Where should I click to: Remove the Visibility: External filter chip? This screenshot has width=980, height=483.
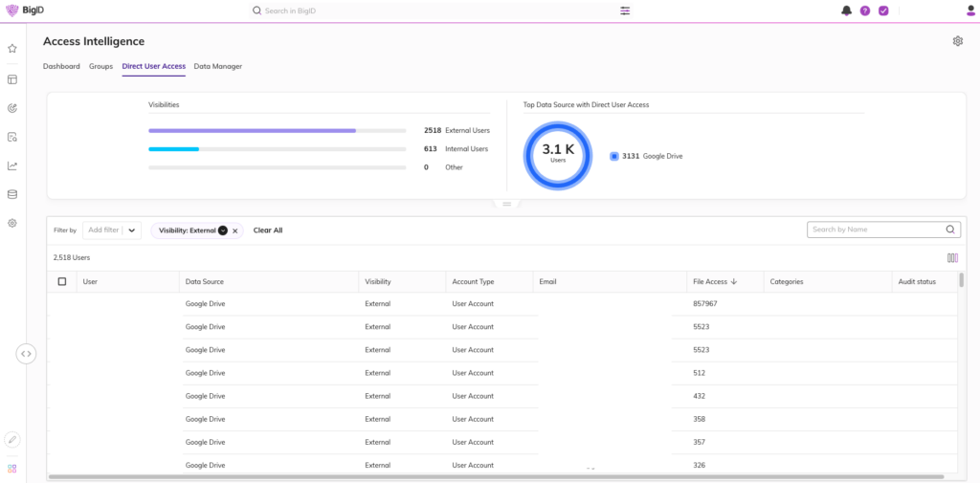coord(235,231)
